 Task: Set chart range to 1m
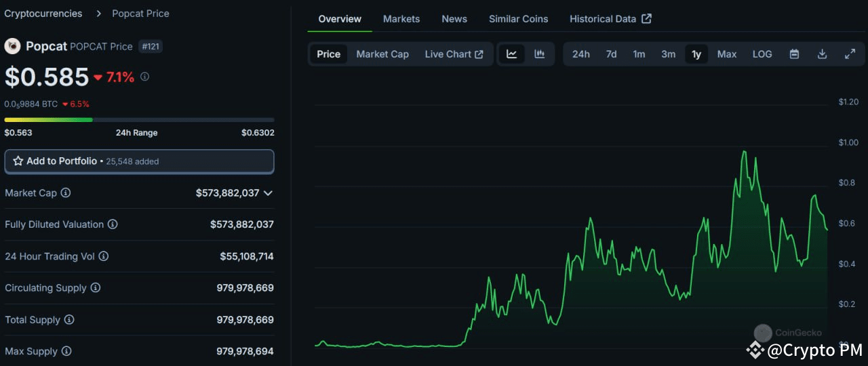639,54
